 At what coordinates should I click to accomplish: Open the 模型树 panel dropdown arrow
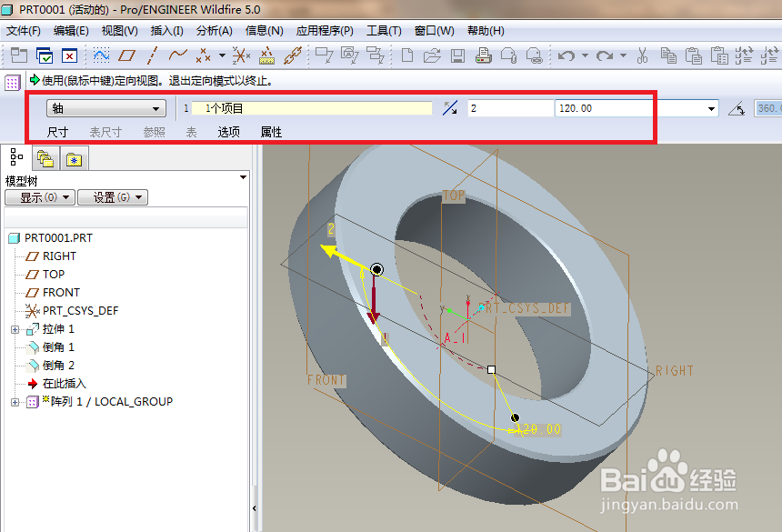[243, 177]
